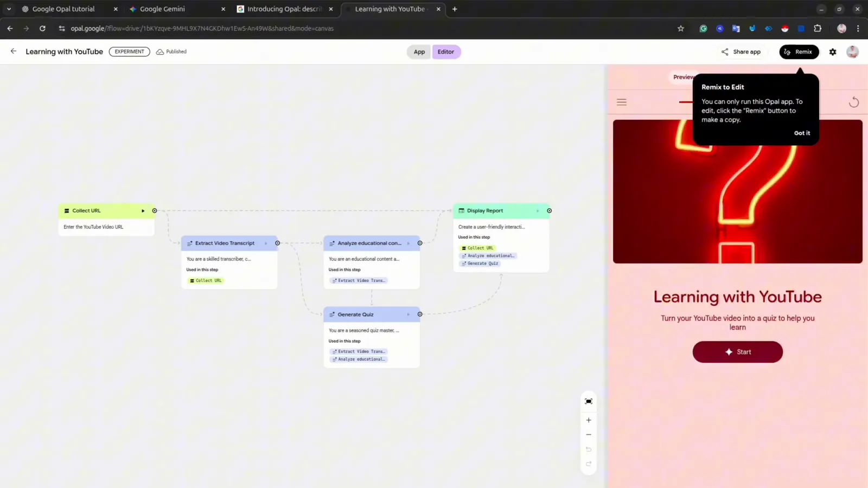Click the Remix button
The height and width of the screenshot is (488, 868).
(799, 52)
